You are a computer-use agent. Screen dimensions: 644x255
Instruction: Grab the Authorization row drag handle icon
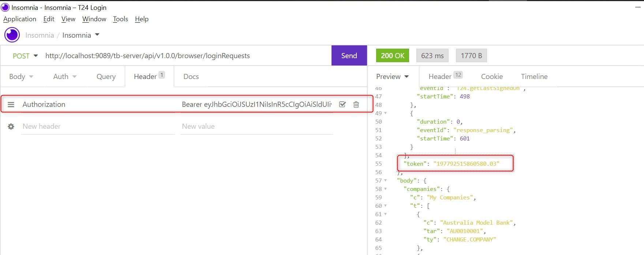tap(11, 105)
